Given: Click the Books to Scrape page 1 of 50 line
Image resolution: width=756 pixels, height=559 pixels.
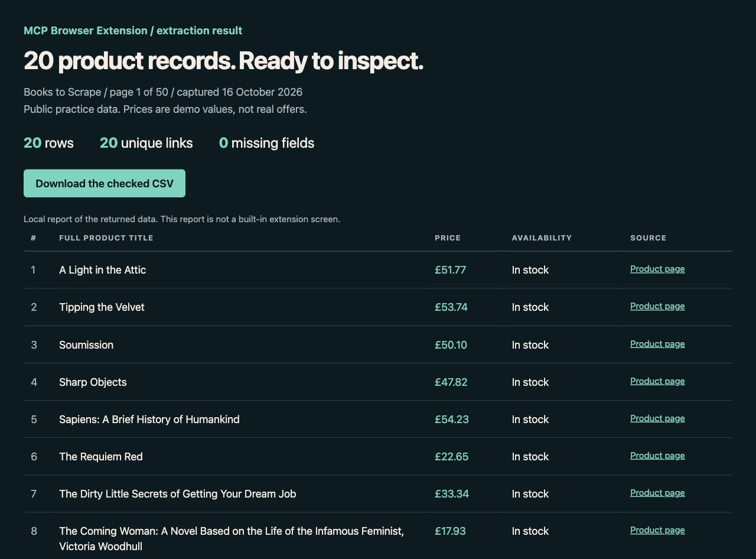Looking at the screenshot, I should tap(163, 92).
